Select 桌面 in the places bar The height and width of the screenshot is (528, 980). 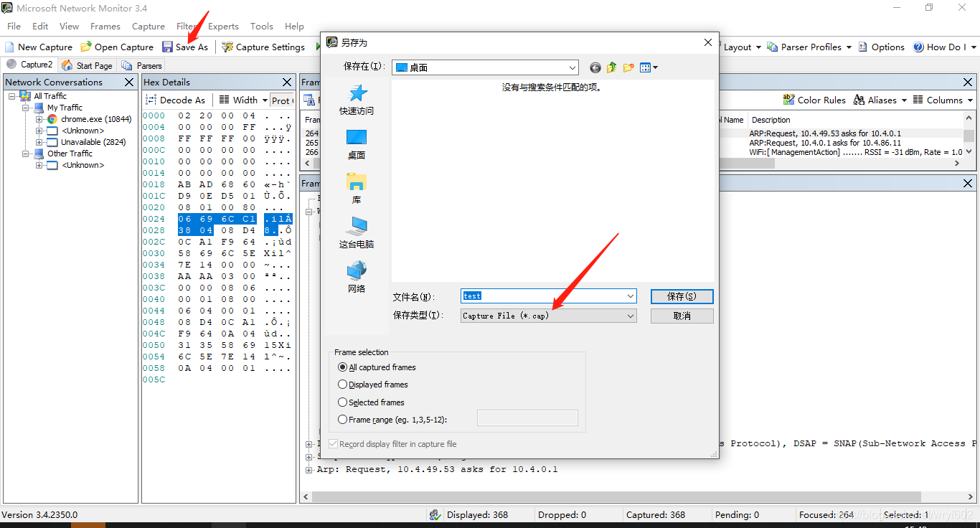coord(357,144)
